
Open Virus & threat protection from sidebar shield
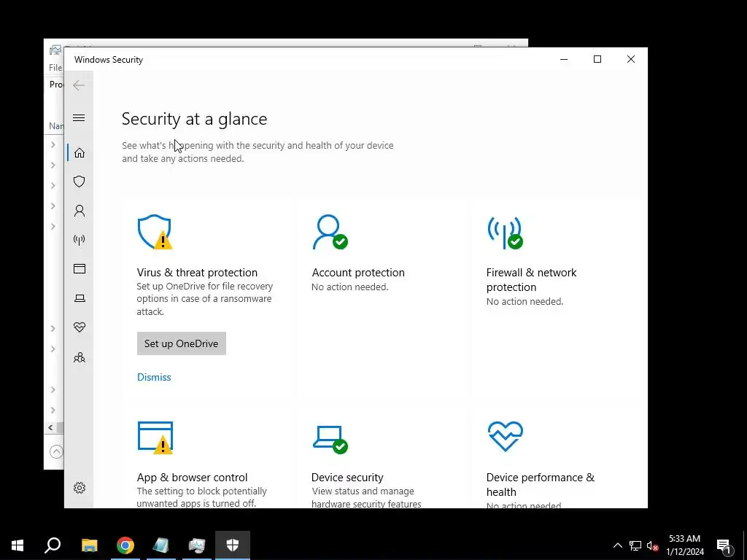click(79, 182)
